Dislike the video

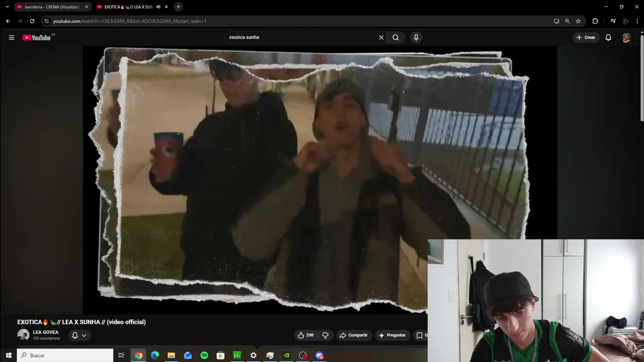coord(326,335)
